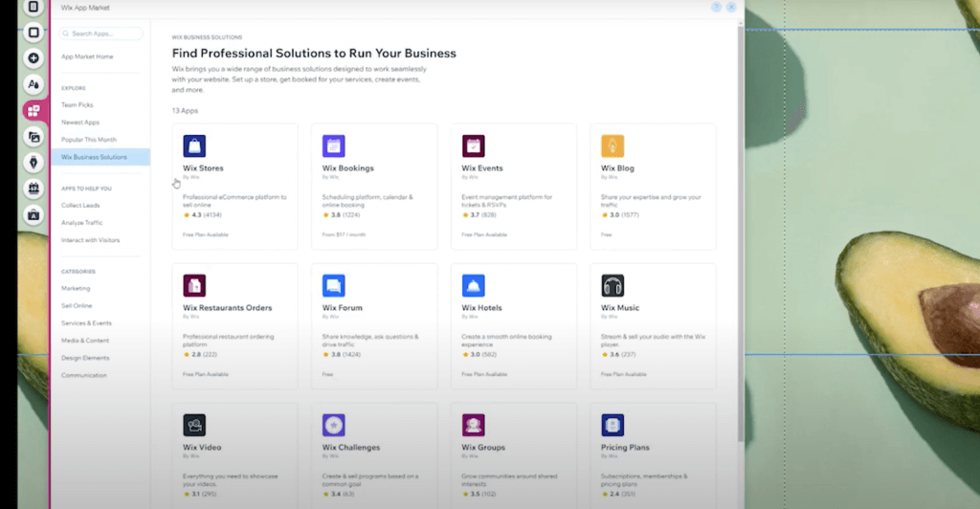Go to App Market Home
This screenshot has width=980, height=509.
click(87, 56)
